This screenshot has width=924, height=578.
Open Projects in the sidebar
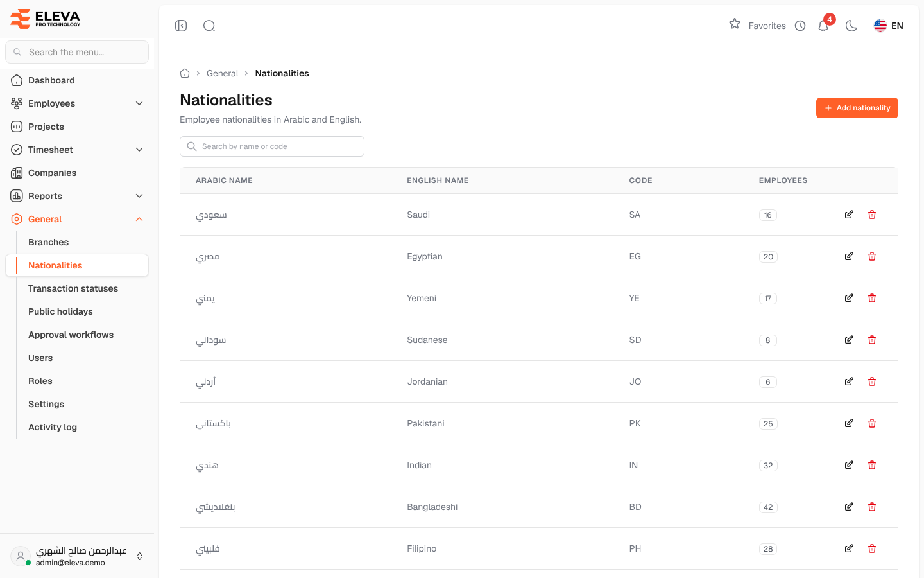(x=77, y=127)
